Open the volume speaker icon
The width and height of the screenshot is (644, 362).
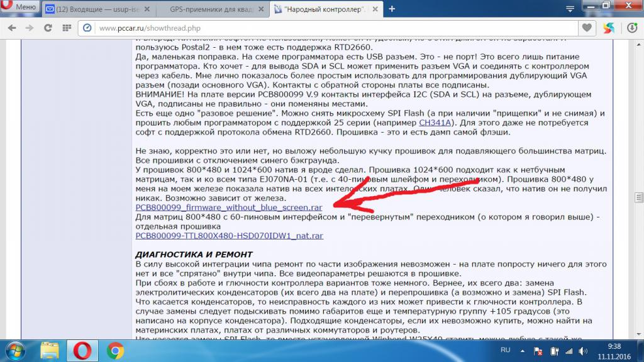pos(583,351)
